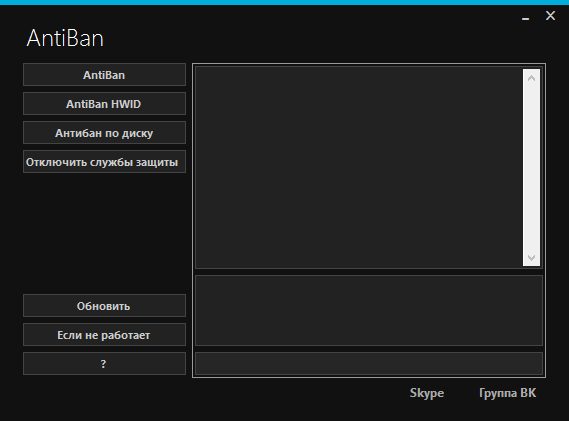
Task: Run the AntiBan HWID option
Action: pyautogui.click(x=104, y=104)
